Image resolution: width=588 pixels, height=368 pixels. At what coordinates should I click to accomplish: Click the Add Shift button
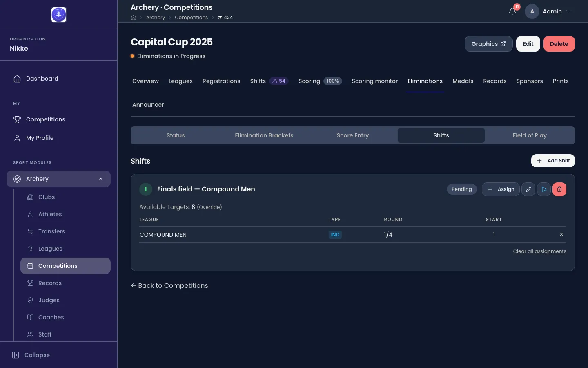(553, 161)
